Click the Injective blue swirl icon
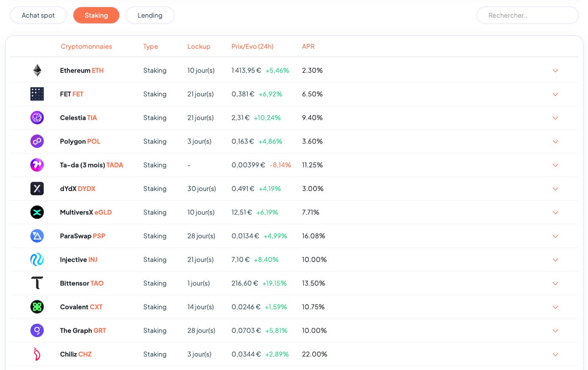This screenshot has height=370, width=588. pyautogui.click(x=37, y=259)
